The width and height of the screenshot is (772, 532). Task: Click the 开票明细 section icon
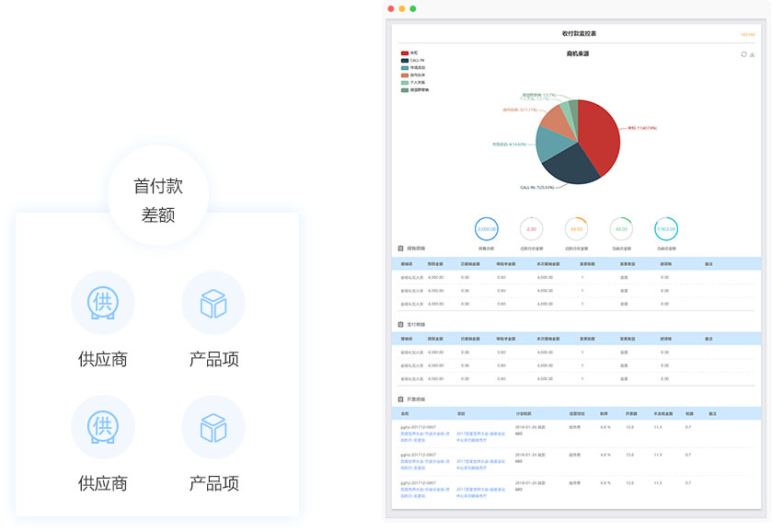[400, 399]
